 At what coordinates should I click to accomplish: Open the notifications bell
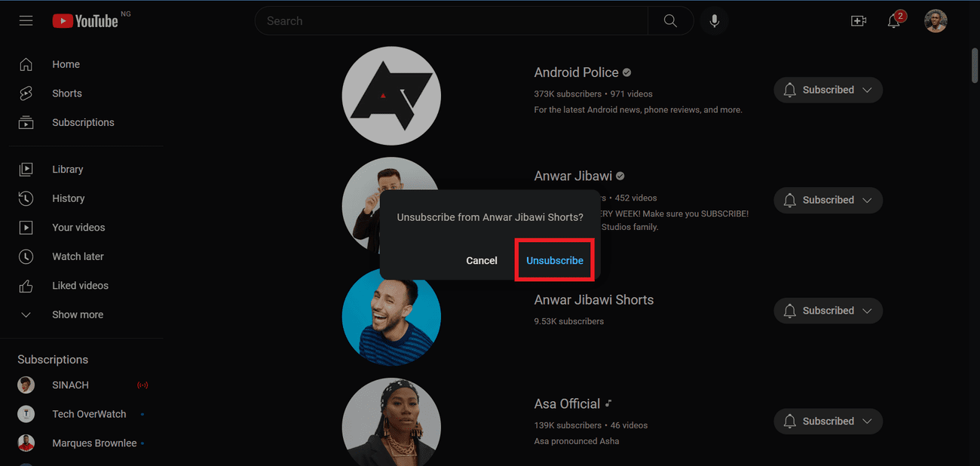pyautogui.click(x=894, y=21)
